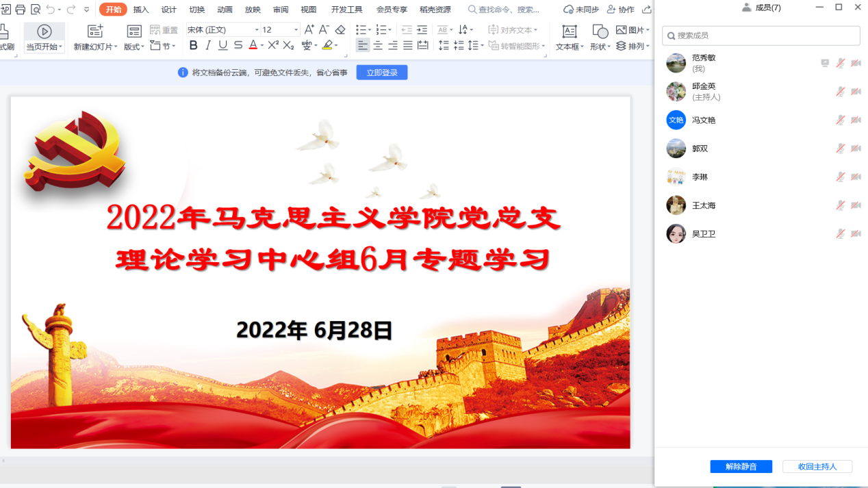Toggle camera icon for 邱金英
Viewport: 868px width, 488px height.
coord(856,92)
